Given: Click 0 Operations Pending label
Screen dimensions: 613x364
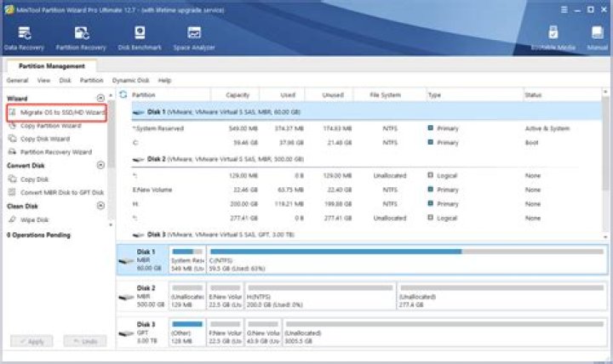Looking at the screenshot, I should click(x=38, y=235).
